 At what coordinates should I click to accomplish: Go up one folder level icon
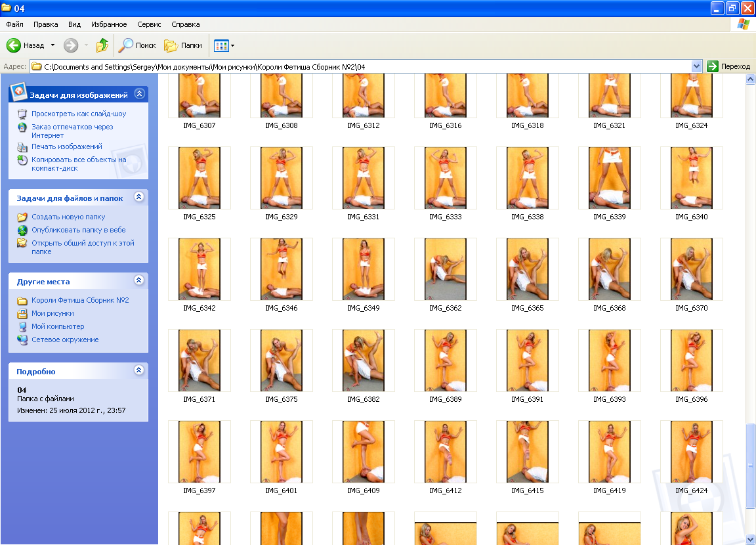(102, 45)
